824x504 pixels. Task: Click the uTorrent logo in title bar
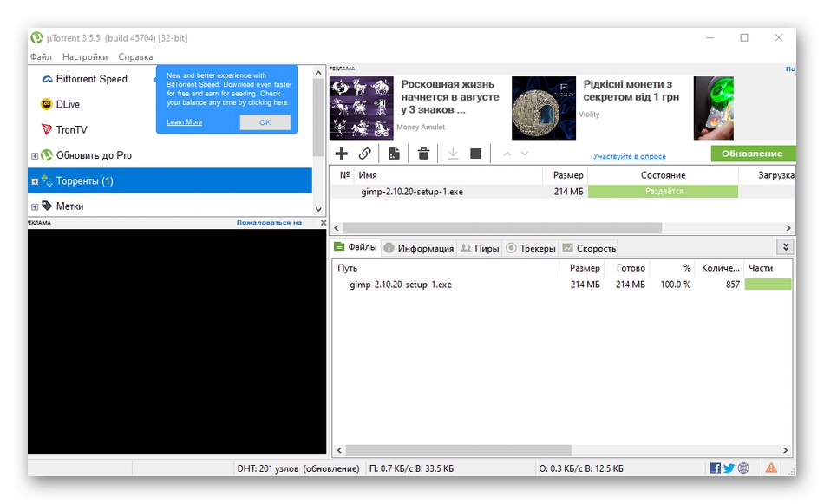(x=36, y=38)
